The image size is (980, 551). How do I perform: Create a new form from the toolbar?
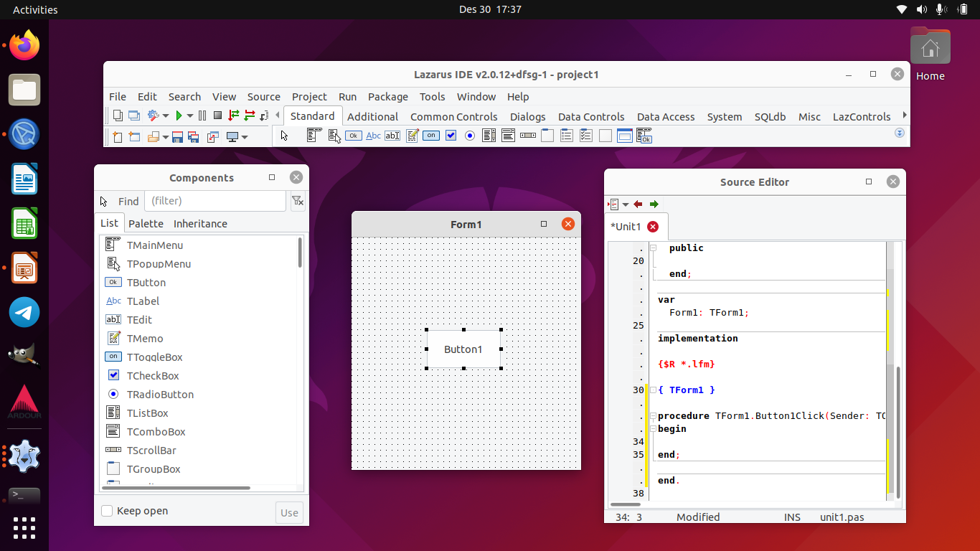tap(134, 136)
